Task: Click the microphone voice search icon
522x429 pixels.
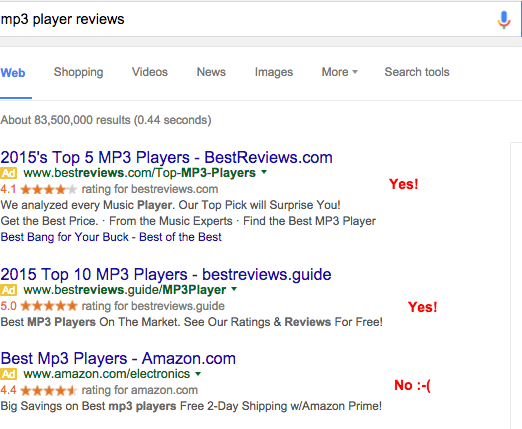Action: tap(504, 20)
